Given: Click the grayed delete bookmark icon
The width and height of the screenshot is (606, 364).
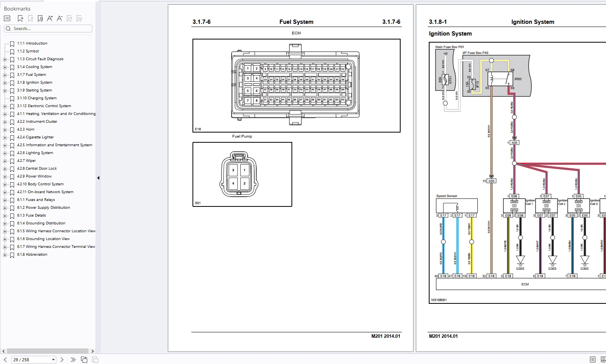Looking at the screenshot, I should click(31, 18).
